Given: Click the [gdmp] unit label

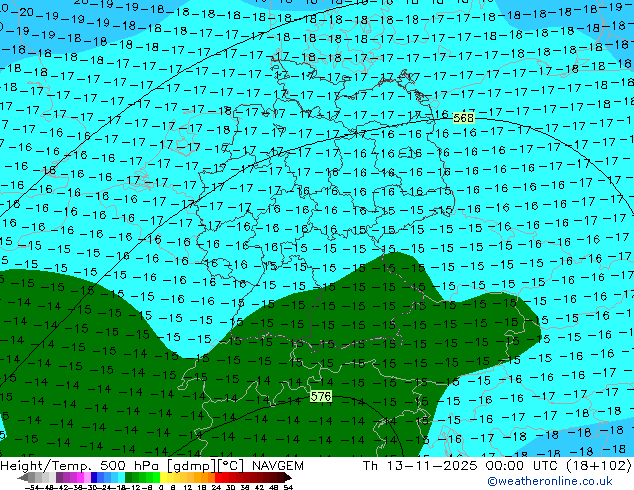Looking at the screenshot, I should (x=191, y=466).
